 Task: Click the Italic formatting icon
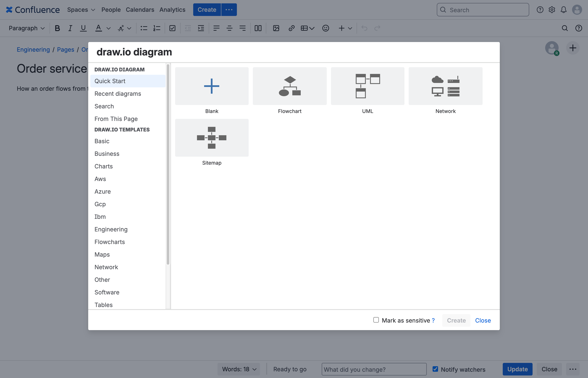[70, 28]
